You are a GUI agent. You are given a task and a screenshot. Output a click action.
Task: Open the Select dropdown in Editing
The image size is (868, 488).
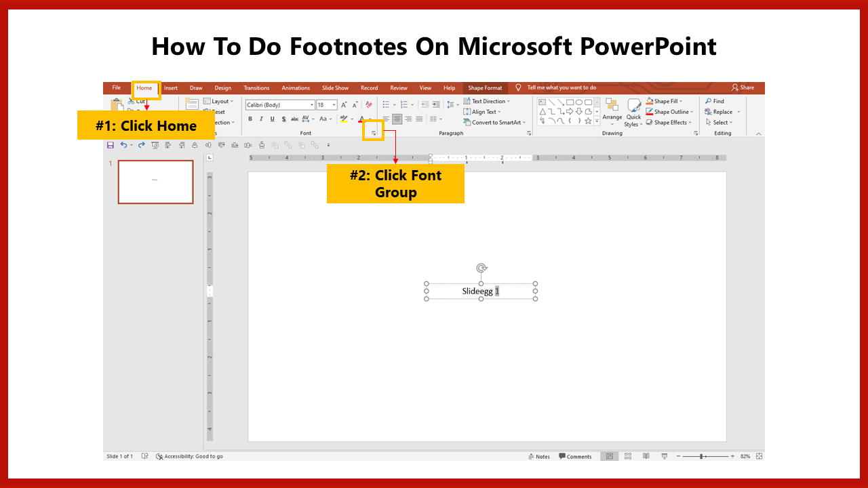click(x=717, y=123)
